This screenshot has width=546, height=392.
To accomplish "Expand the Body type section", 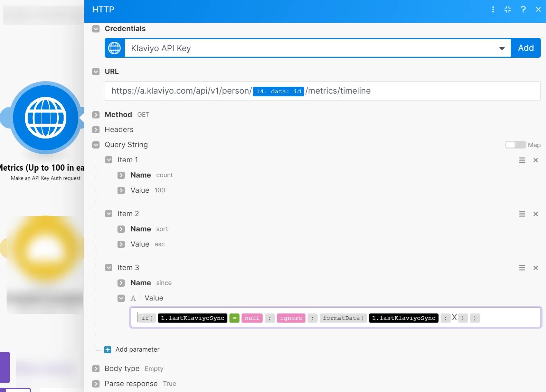I will click(96, 369).
